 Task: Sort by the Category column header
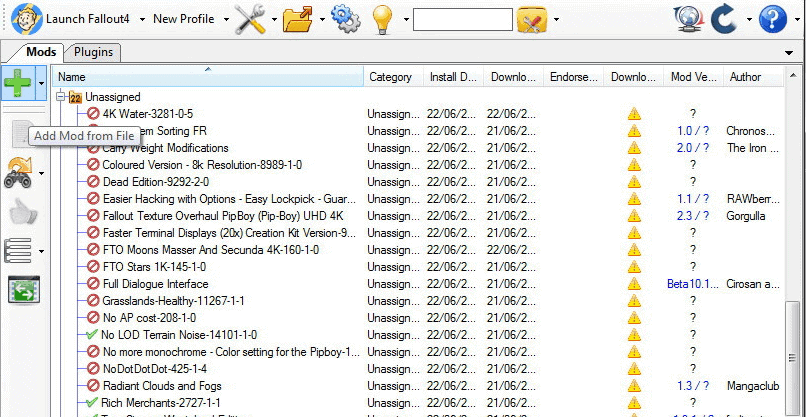tap(393, 77)
